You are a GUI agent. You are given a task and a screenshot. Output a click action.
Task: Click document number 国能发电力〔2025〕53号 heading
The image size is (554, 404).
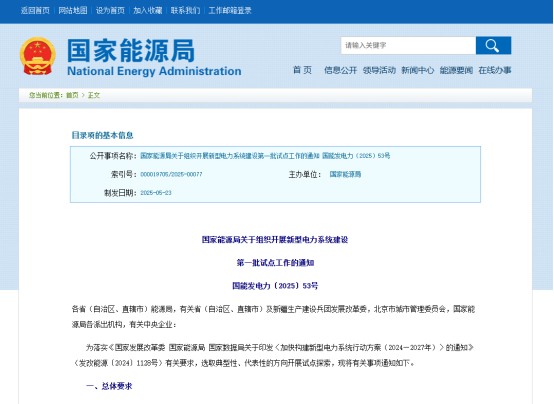point(275,286)
